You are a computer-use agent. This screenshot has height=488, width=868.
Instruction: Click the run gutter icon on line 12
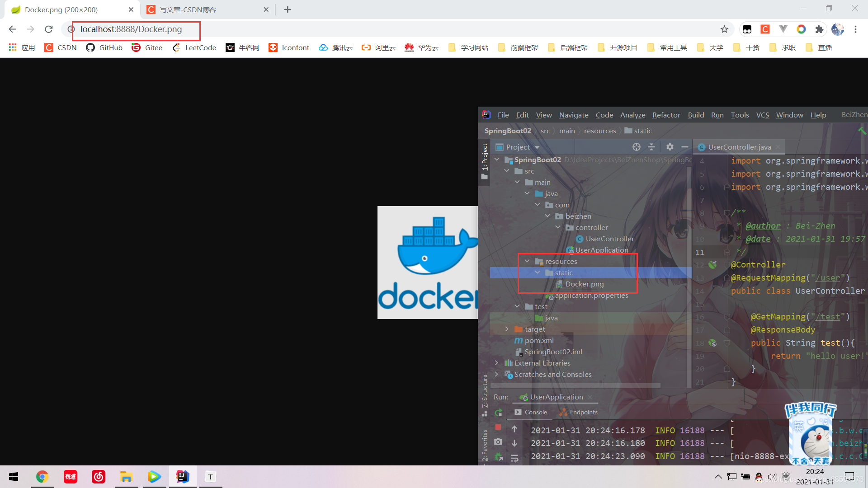point(712,265)
